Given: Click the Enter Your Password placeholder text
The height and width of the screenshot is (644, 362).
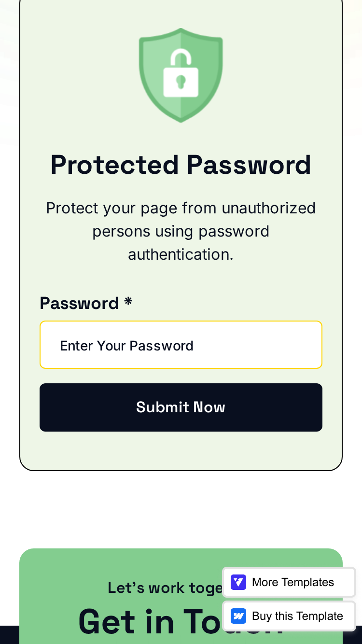Looking at the screenshot, I should coord(127,346).
